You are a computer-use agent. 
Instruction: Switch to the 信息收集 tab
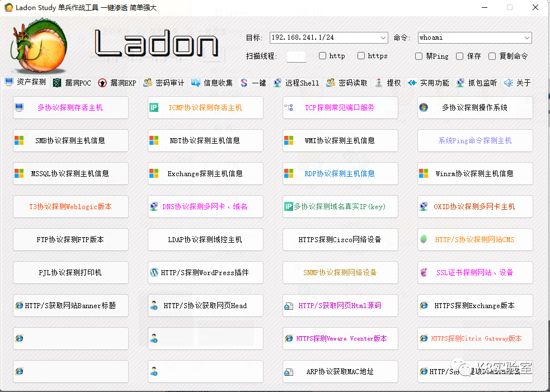click(212, 83)
